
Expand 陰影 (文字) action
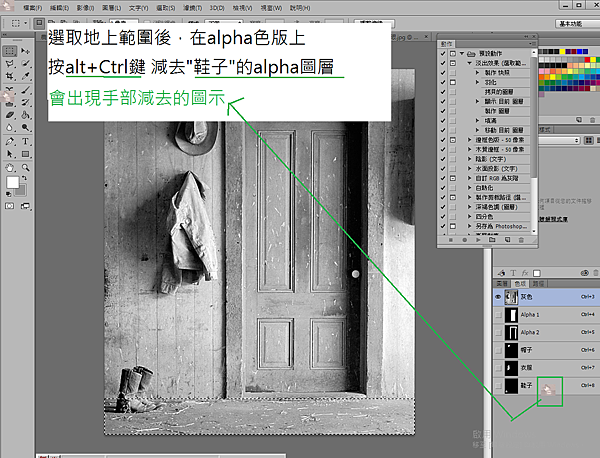[x=470, y=159]
